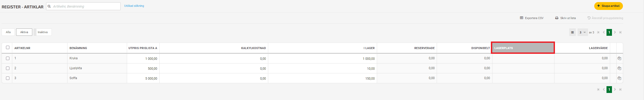This screenshot has width=644, height=100.
Task: Click the copy icon on Kruka row
Action: pyautogui.click(x=619, y=58)
